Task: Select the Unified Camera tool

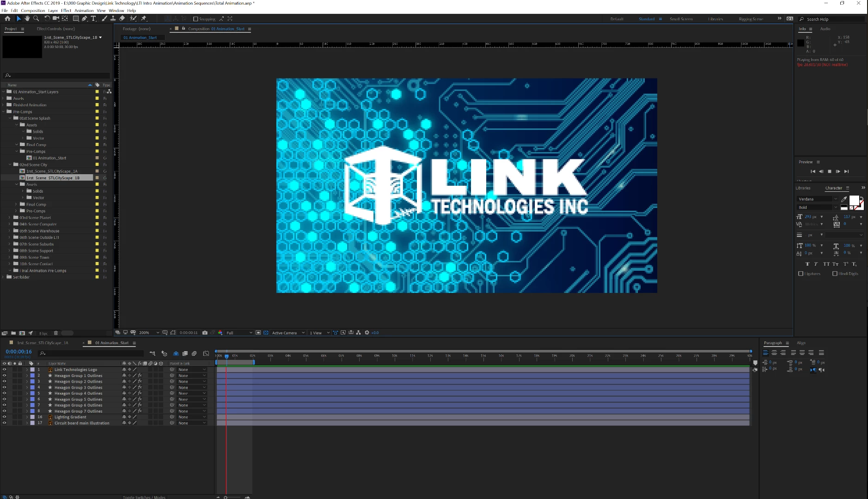Action: click(x=56, y=18)
